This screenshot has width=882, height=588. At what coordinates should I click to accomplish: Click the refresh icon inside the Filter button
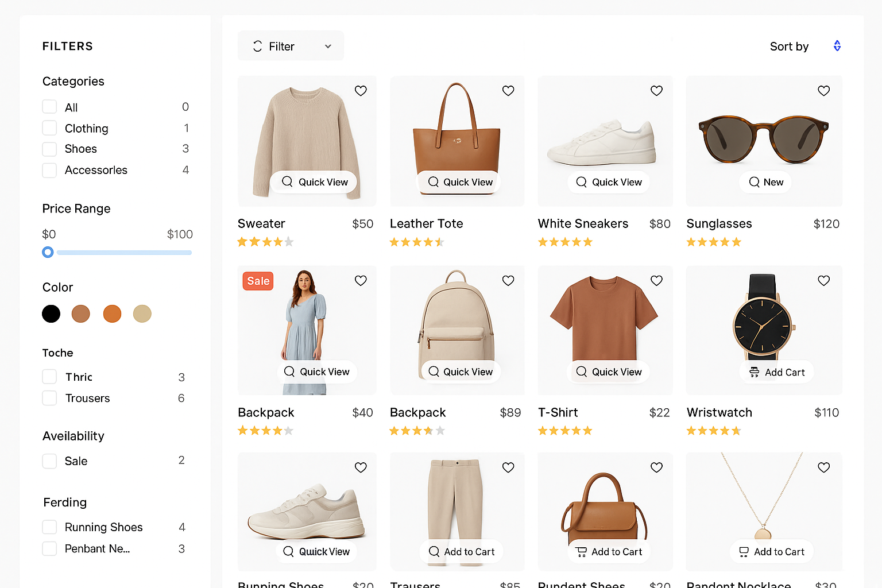pos(257,46)
